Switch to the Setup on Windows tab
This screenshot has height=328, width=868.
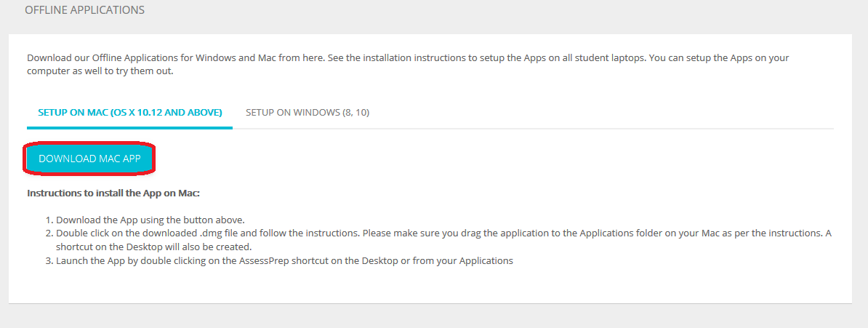pos(308,113)
